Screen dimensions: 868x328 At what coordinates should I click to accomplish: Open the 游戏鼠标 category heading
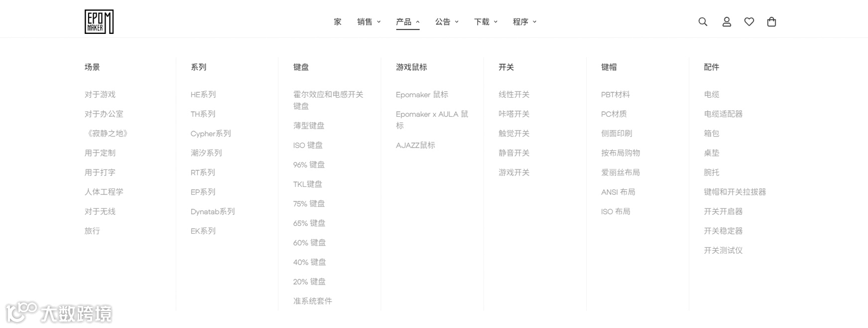[x=411, y=67]
